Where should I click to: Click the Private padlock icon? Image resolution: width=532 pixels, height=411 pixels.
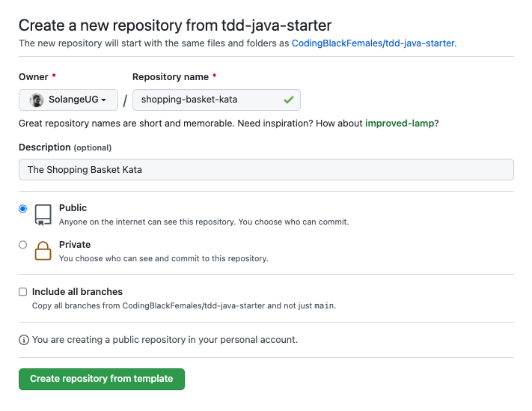[x=43, y=251]
